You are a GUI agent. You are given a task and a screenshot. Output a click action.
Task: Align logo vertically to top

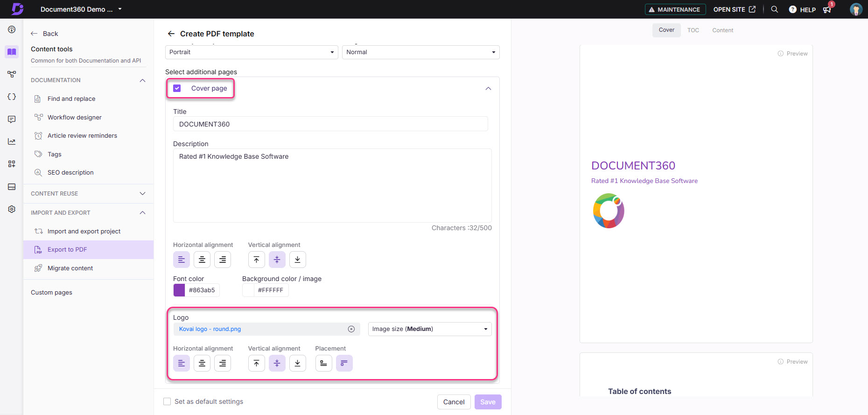(257, 363)
